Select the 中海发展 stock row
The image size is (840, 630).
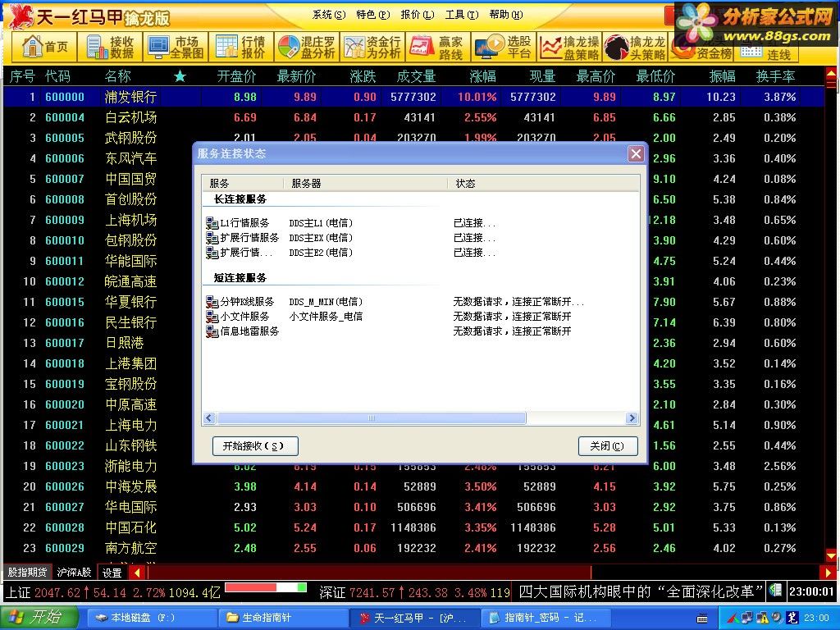coord(413,486)
